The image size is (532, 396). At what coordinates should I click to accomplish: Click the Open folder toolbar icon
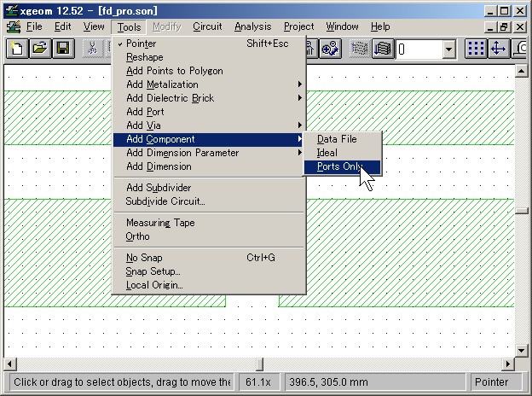coord(40,49)
